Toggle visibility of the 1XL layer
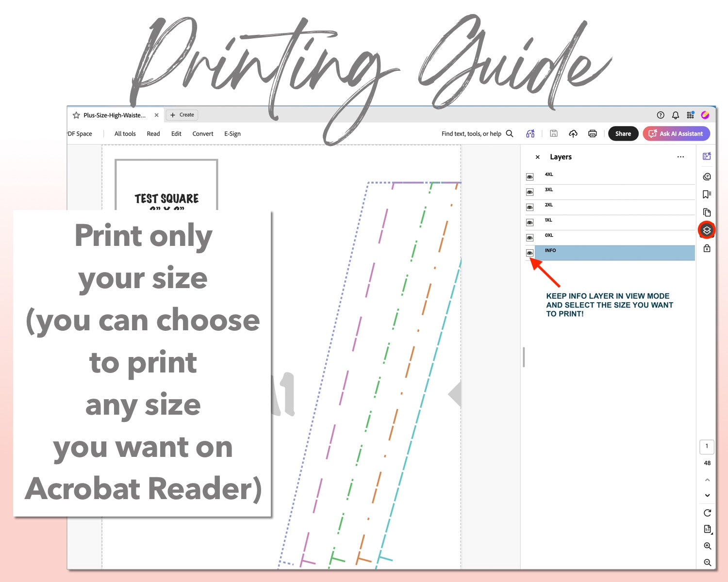The width and height of the screenshot is (728, 582). pyautogui.click(x=530, y=223)
